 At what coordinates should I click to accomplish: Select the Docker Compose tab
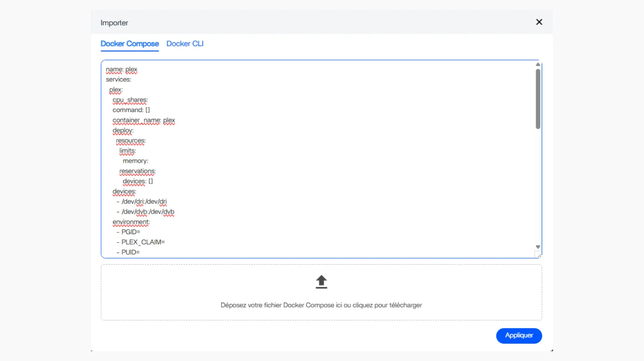(130, 44)
